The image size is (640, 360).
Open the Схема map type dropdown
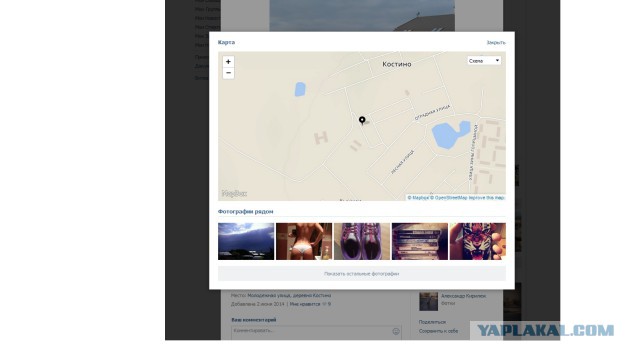[484, 61]
